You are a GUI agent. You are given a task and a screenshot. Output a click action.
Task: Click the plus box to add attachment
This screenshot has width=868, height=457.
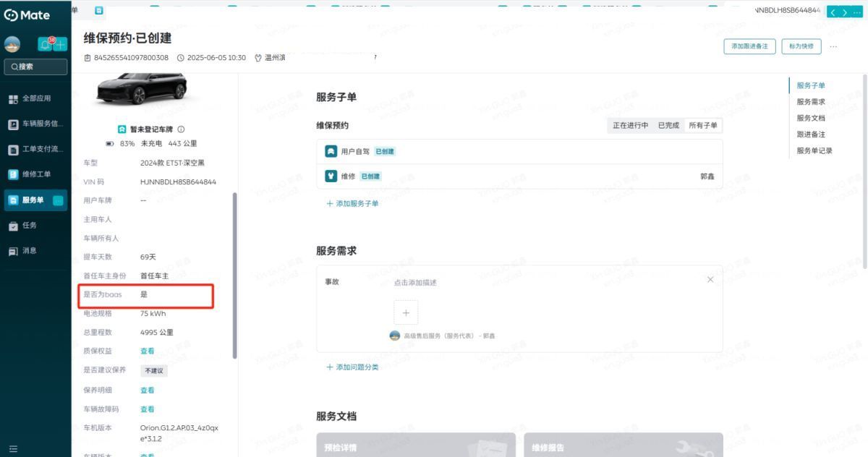[x=406, y=312]
